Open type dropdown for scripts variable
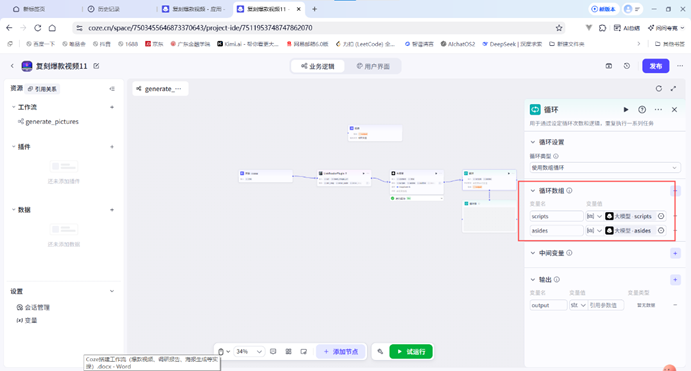This screenshot has width=691, height=371. click(x=594, y=216)
